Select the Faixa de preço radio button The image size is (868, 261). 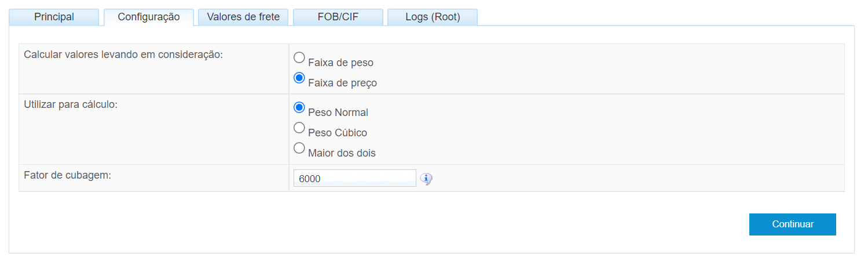(299, 78)
